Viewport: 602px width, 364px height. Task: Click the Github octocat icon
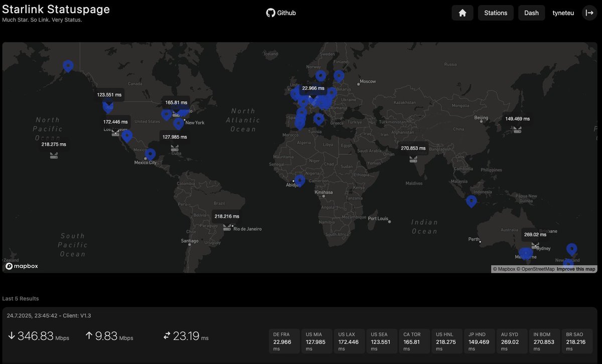point(271,13)
